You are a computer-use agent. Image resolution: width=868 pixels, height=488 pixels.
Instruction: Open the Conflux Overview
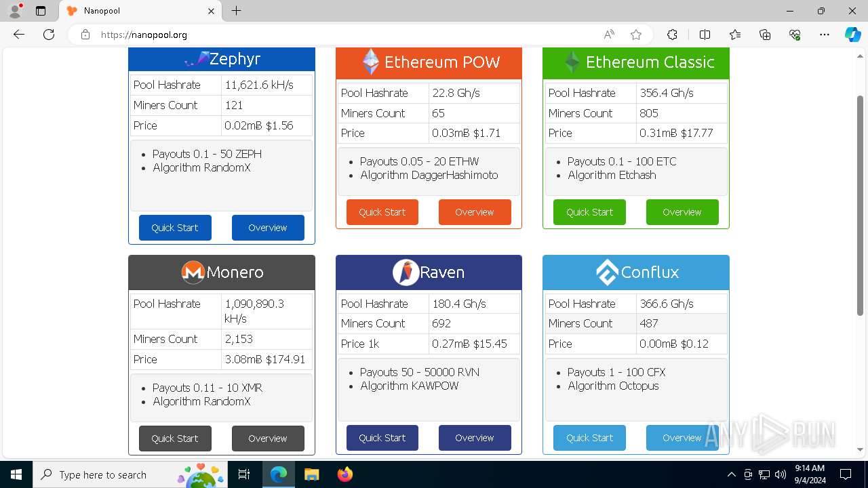click(682, 438)
